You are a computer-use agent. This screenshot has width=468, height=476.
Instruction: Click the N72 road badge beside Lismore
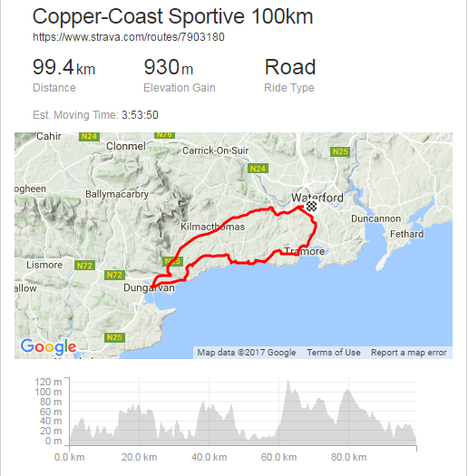tap(84, 266)
